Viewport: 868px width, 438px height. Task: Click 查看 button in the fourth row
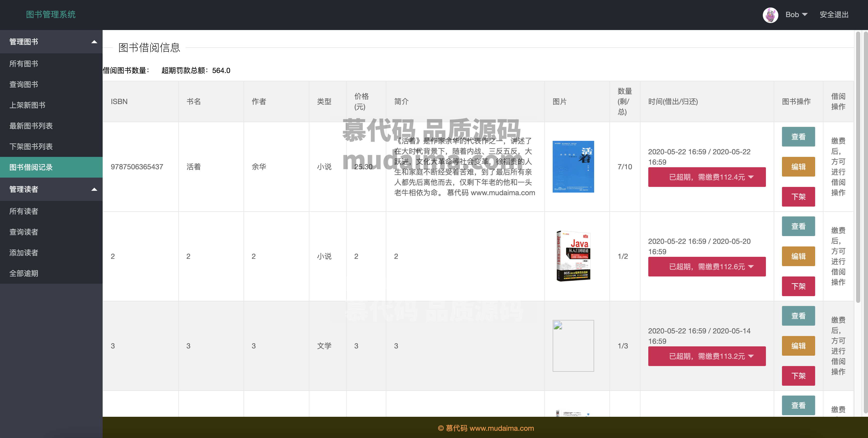(798, 405)
